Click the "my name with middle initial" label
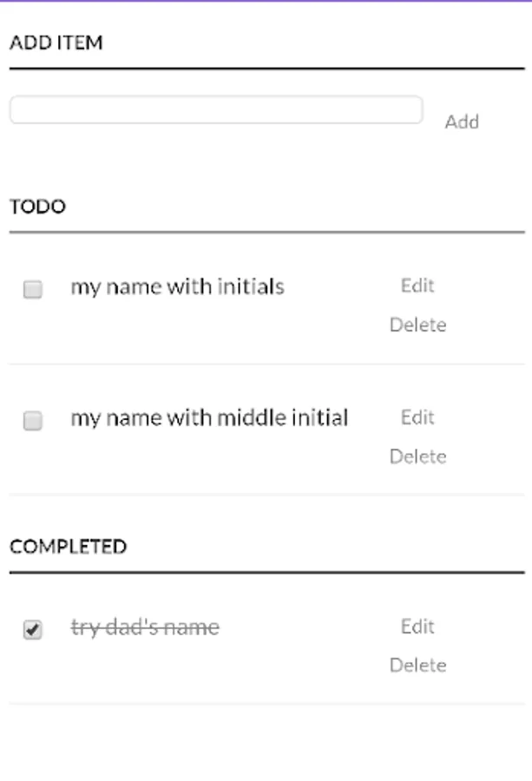The height and width of the screenshot is (781, 532). 209,418
